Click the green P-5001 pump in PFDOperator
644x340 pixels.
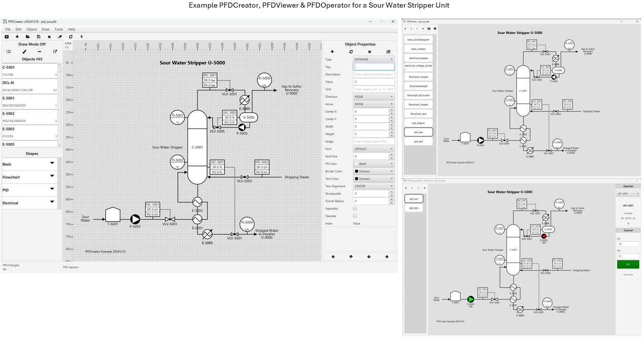coord(470,299)
